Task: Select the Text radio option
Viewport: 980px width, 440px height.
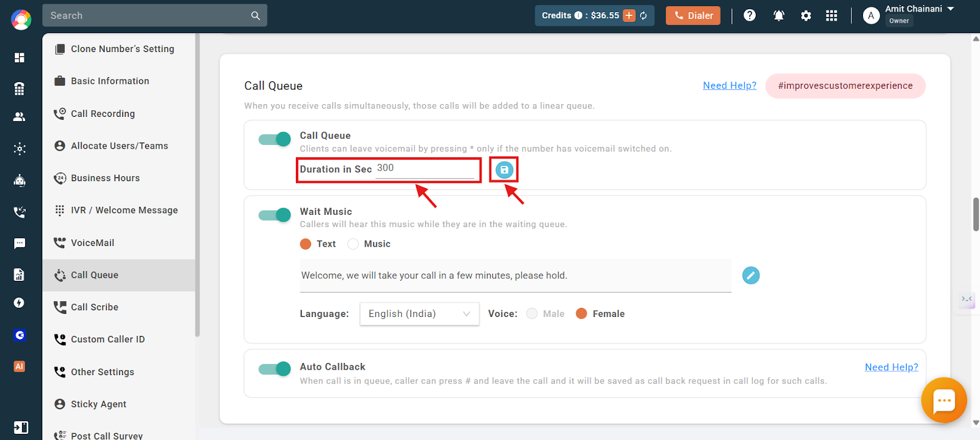Action: click(306, 244)
